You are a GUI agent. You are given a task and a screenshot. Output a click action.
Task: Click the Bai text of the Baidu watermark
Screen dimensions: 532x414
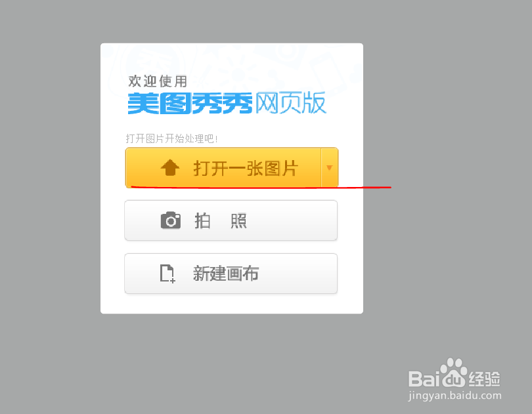click(424, 379)
